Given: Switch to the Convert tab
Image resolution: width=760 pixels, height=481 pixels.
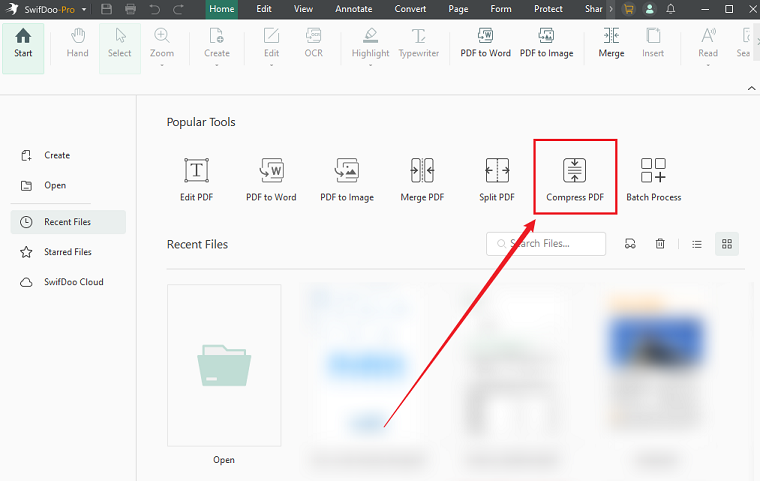Looking at the screenshot, I should coord(410,9).
